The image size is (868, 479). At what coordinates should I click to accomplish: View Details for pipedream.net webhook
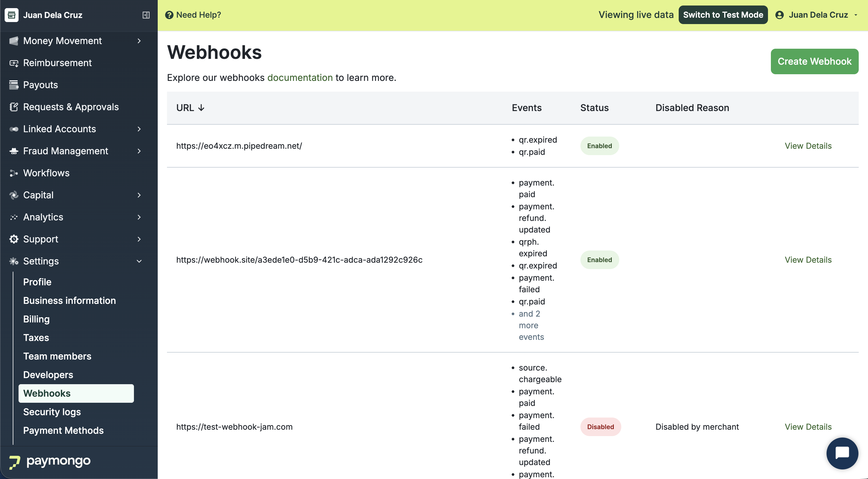click(x=808, y=146)
